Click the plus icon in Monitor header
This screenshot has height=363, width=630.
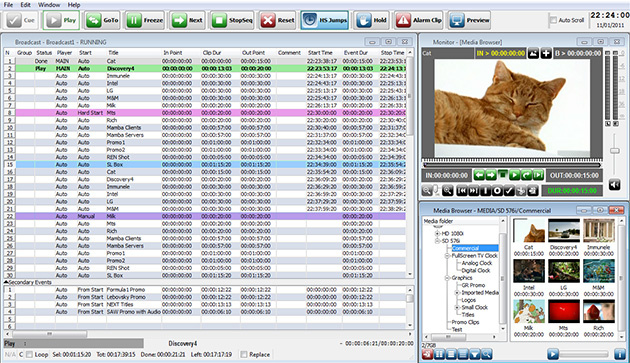click(x=546, y=53)
